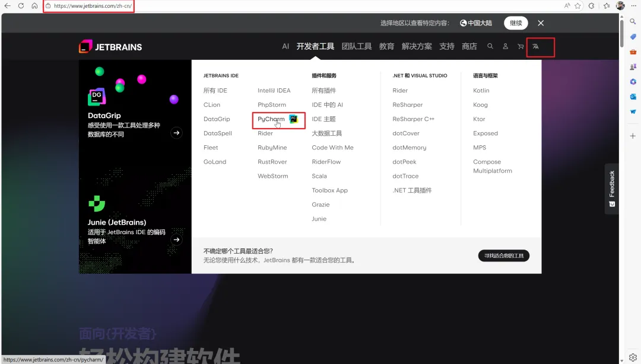Open the 团队工具 menu
Viewport: 641px width, 364px height.
click(x=357, y=46)
